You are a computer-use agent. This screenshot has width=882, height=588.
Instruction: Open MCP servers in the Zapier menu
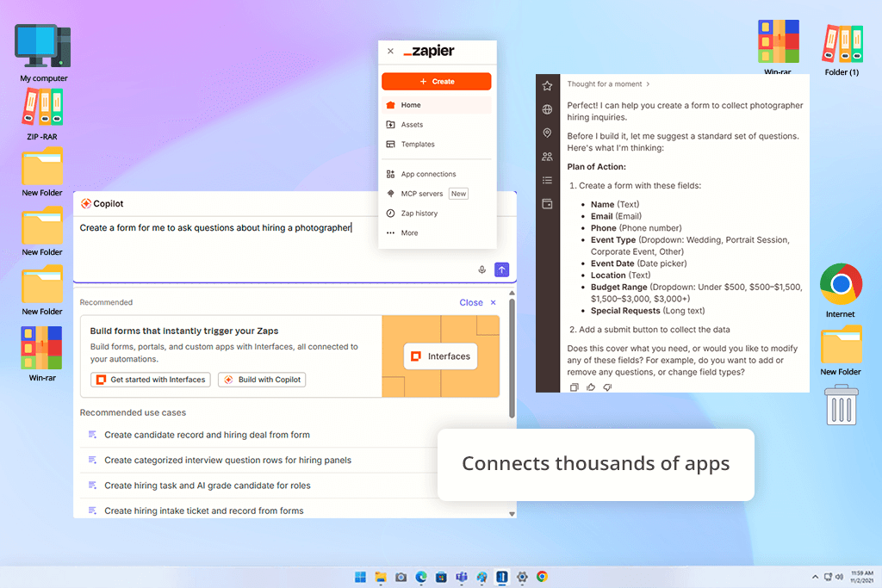(x=437, y=194)
